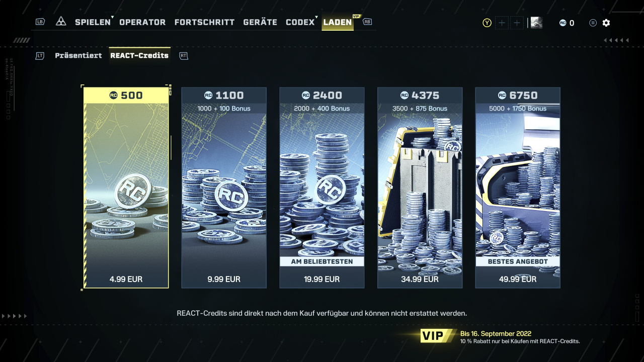
Task: Select the 500 credits pack for 4.99 EUR
Action: pos(126,188)
